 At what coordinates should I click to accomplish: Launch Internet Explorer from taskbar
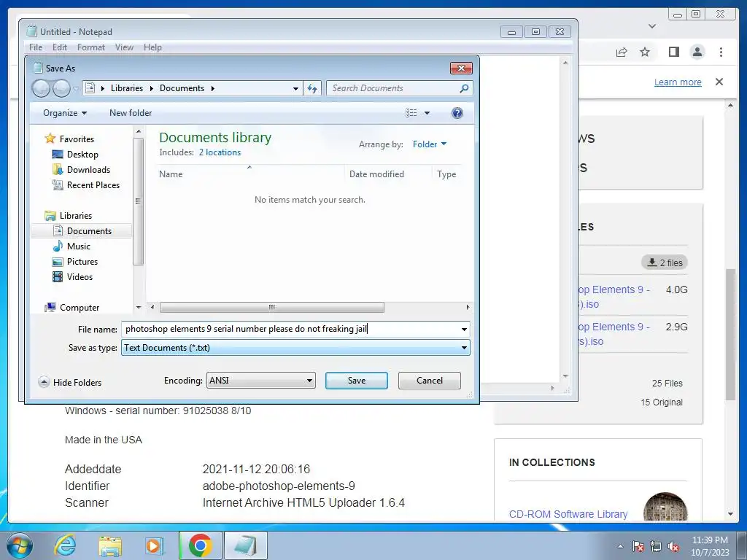tap(65, 545)
